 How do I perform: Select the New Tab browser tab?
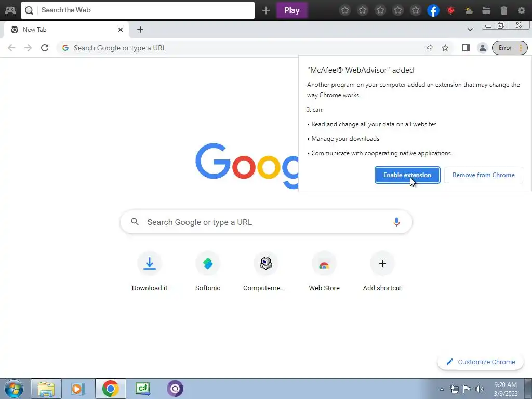pos(66,30)
